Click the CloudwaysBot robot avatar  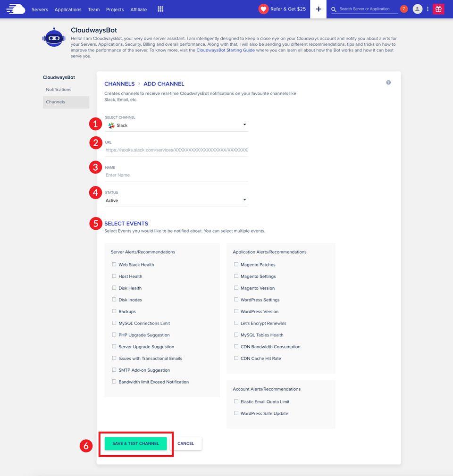point(54,37)
